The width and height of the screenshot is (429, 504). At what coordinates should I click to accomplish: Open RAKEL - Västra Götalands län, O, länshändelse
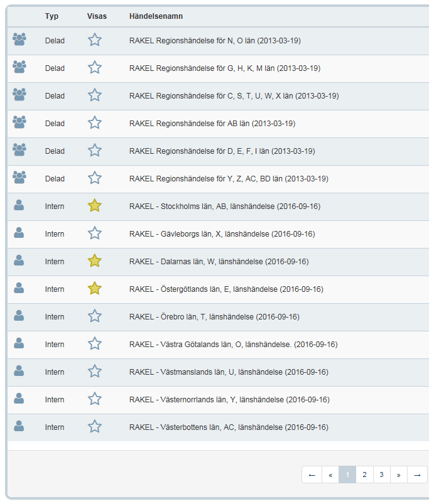(234, 345)
